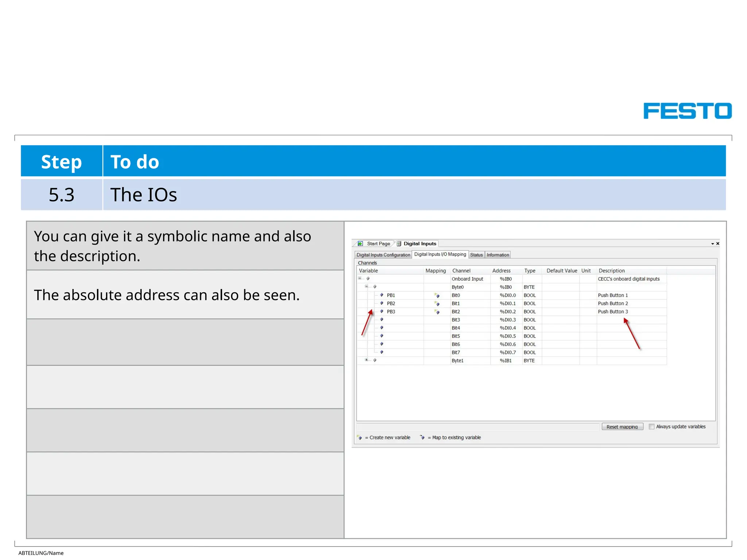This screenshot has height=560, width=747.
Task: Switch to Digital Inputs Configuration tab
Action: (x=383, y=255)
